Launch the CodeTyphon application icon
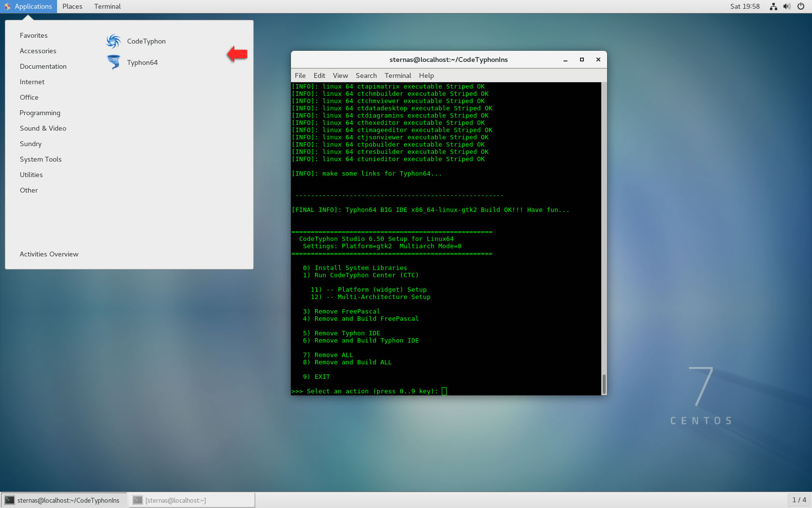812x508 pixels. (114, 41)
